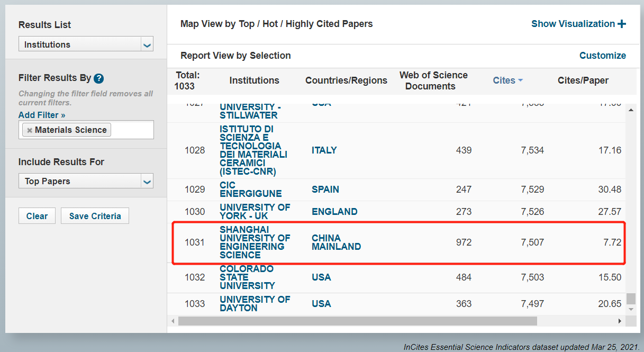The width and height of the screenshot is (644, 352).
Task: Select documents value 972
Action: (464, 242)
